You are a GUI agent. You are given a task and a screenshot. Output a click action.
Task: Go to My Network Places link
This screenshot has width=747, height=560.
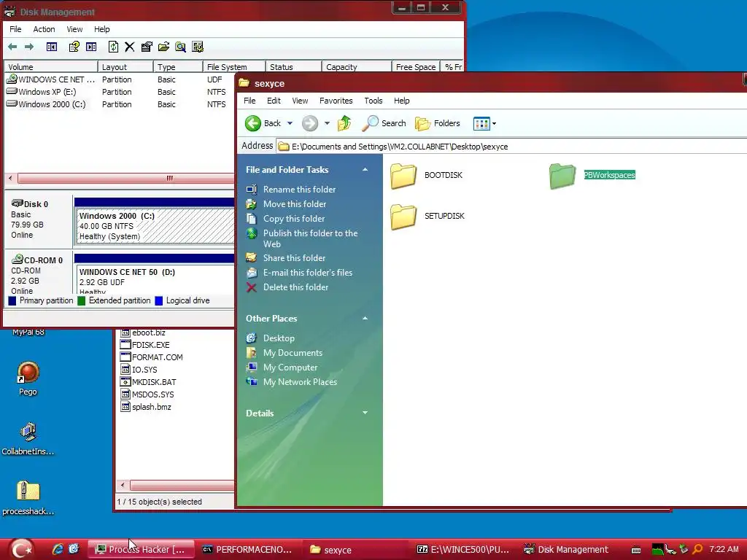coord(300,382)
